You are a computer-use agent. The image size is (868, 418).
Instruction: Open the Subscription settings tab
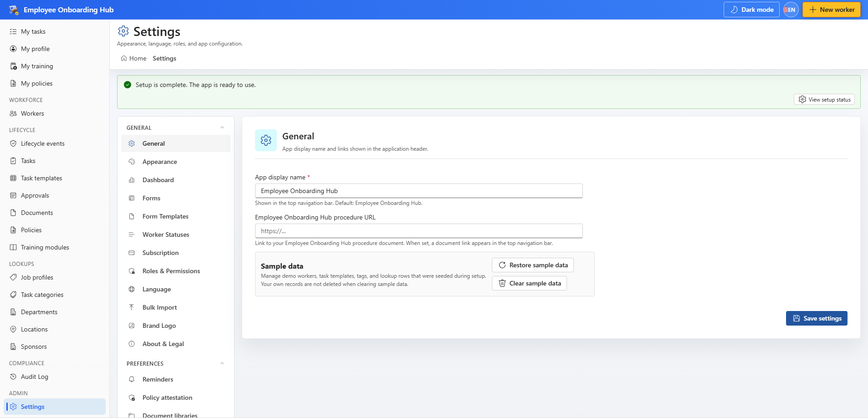coord(176,253)
